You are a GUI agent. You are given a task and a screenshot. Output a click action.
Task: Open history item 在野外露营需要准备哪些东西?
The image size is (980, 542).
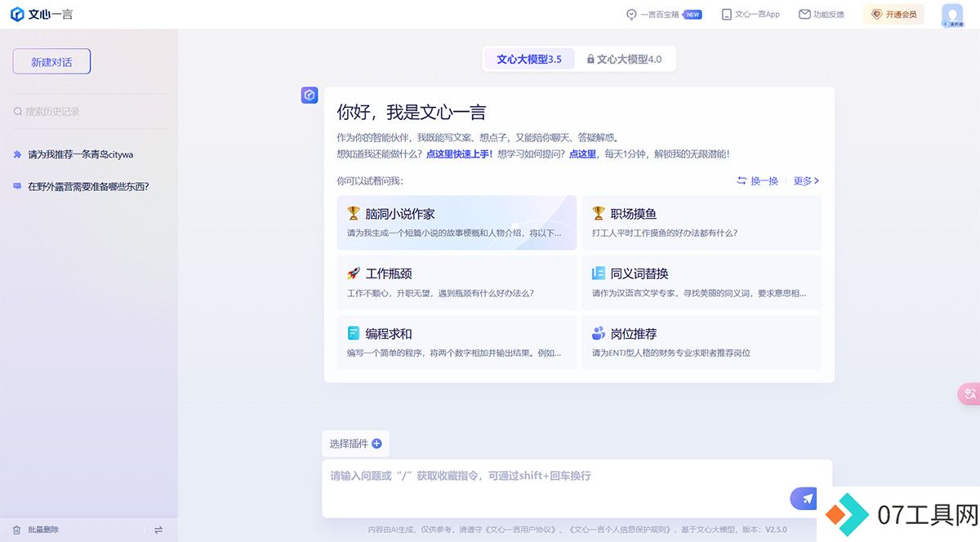point(89,186)
